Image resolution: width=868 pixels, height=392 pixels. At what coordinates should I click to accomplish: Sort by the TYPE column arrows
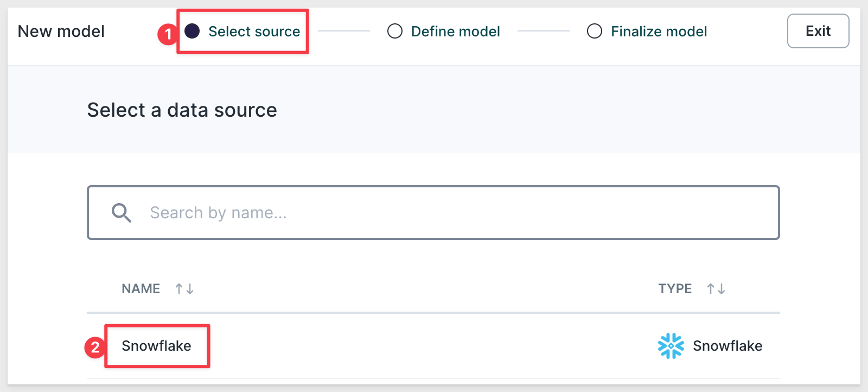(x=716, y=289)
